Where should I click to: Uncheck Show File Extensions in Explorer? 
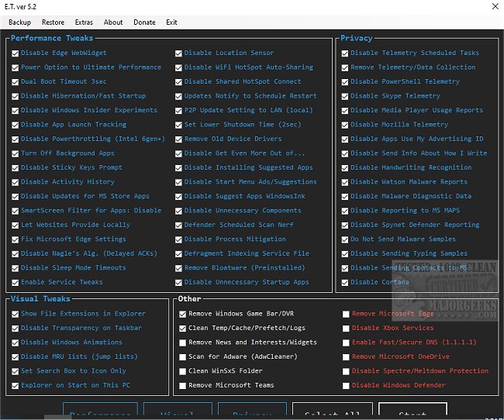point(16,314)
